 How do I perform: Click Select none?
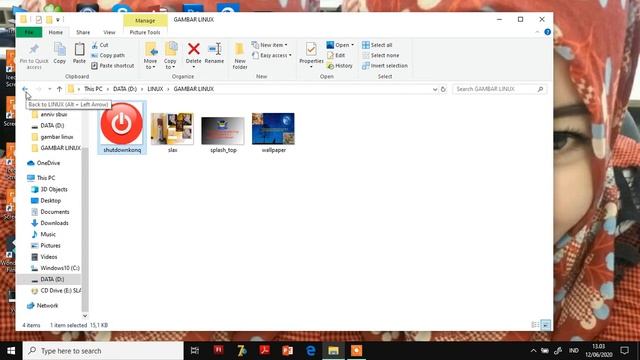pos(381,55)
